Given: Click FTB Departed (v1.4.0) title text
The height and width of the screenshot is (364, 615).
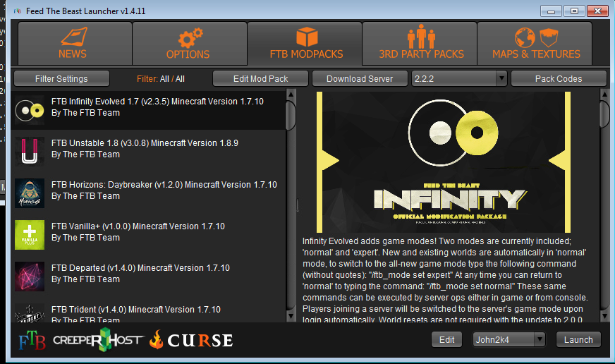Looking at the screenshot, I should coord(140,267).
